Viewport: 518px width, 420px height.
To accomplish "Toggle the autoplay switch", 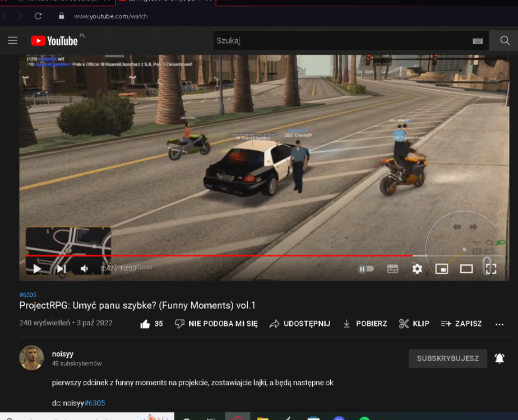I will [366, 269].
